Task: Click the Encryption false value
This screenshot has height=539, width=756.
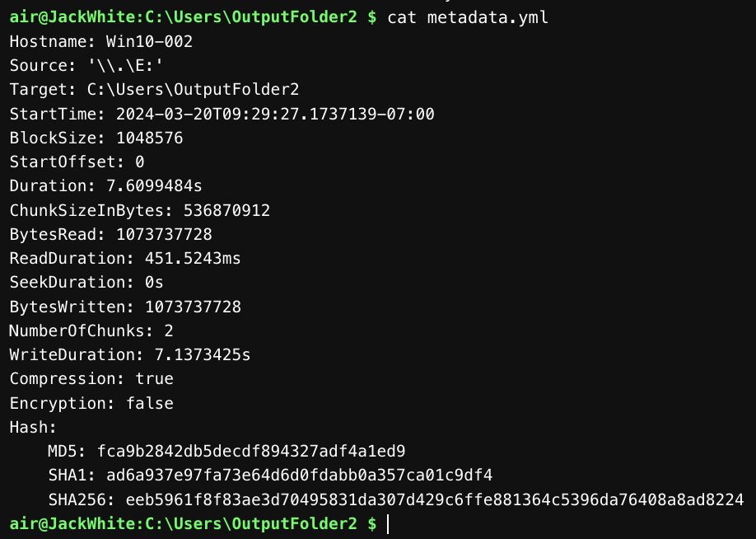Action: pos(149,403)
